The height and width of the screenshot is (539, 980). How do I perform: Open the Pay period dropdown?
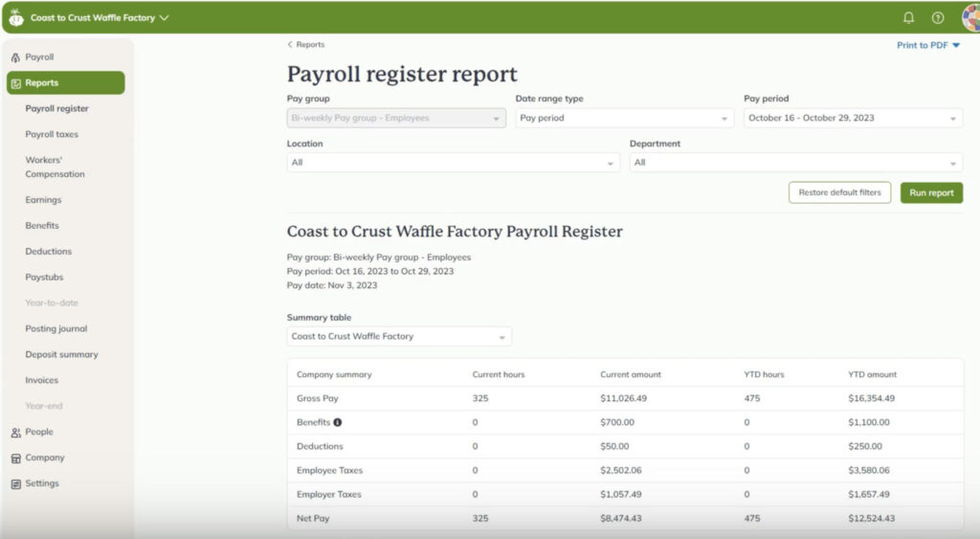pos(853,119)
